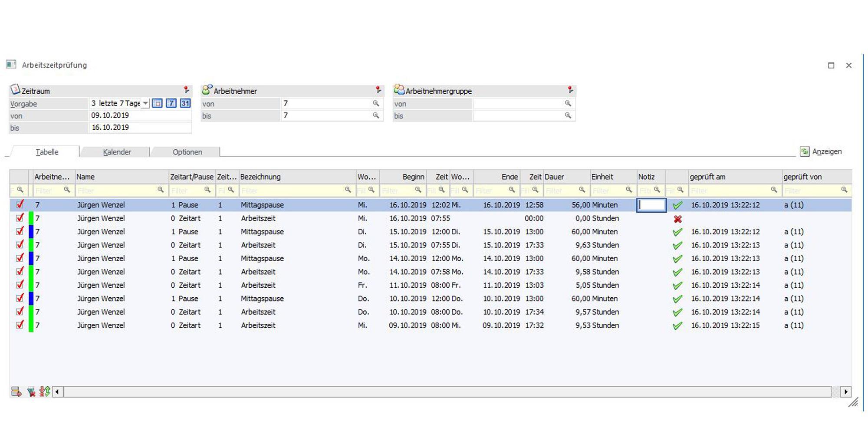Image resolution: width=868 pixels, height=434 pixels.
Task: Click the red X status on Arbeitszeit 07:55 row
Action: tap(677, 219)
